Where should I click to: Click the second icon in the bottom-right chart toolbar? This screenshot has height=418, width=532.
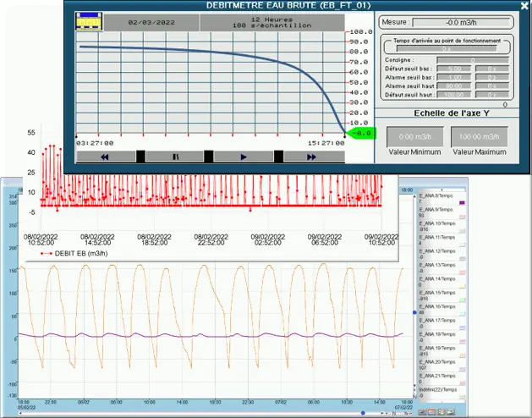click(x=431, y=412)
